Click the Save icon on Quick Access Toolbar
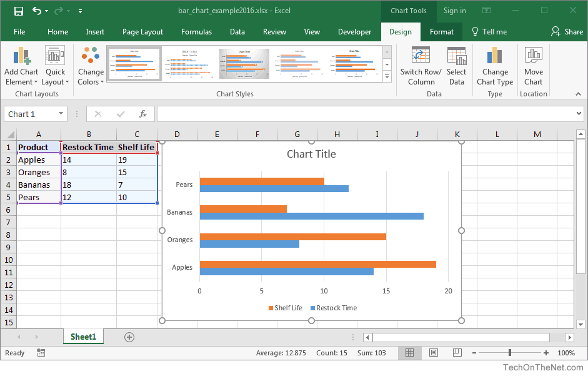Viewport: 588px width, 376px height. (17, 11)
